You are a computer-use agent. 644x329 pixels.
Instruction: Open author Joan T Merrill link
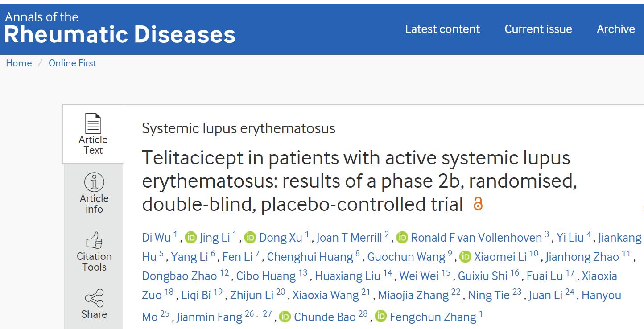(349, 238)
